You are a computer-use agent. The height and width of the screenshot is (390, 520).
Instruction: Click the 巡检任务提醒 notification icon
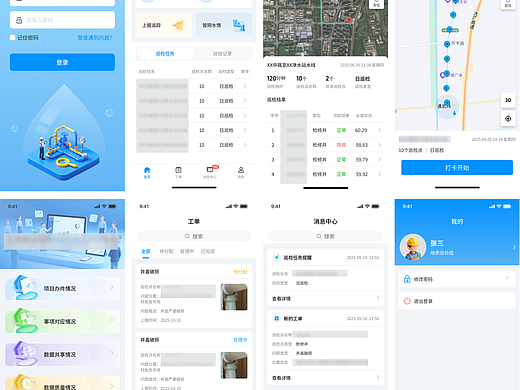pos(276,257)
